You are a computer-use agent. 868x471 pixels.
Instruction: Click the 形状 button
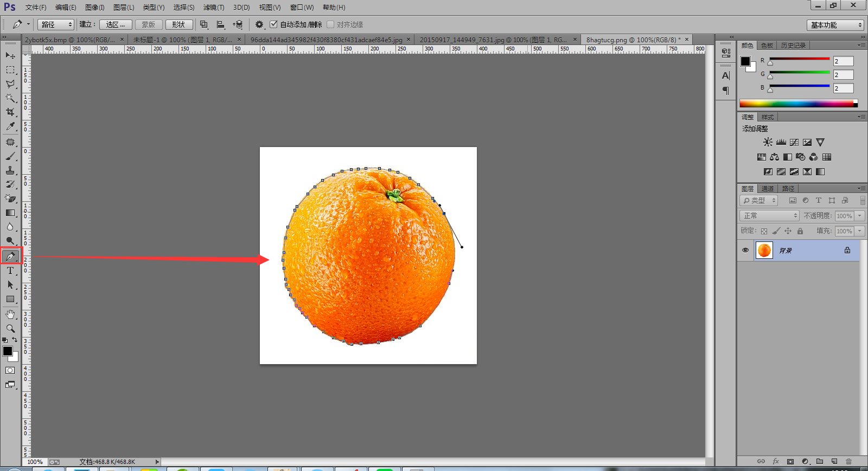pos(179,24)
